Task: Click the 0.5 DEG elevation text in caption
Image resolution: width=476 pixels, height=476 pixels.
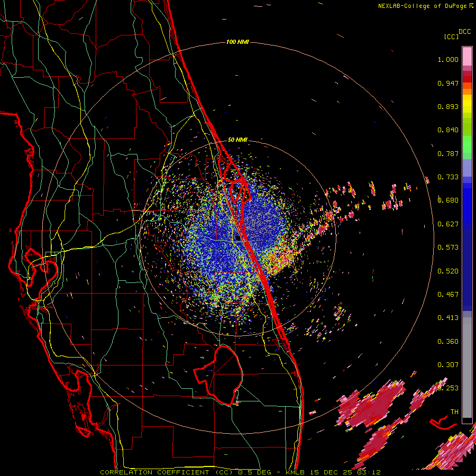Action: click(x=254, y=472)
